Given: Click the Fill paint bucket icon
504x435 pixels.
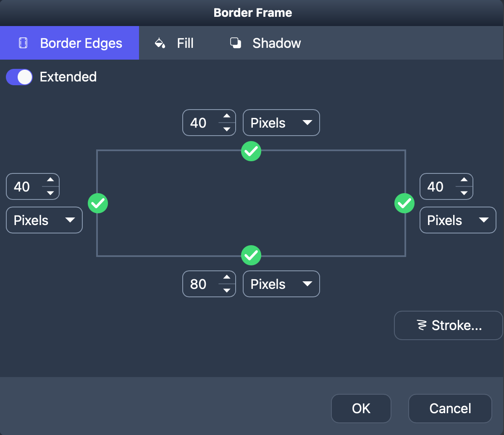Looking at the screenshot, I should point(160,43).
